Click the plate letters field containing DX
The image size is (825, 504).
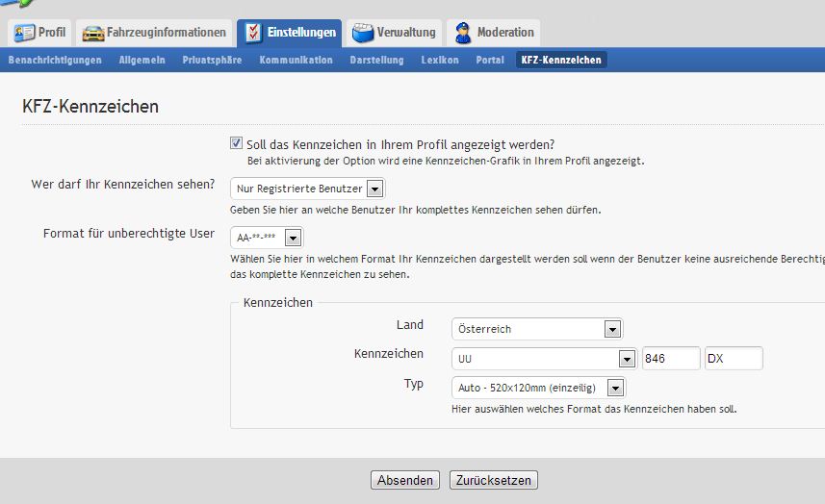(x=733, y=359)
